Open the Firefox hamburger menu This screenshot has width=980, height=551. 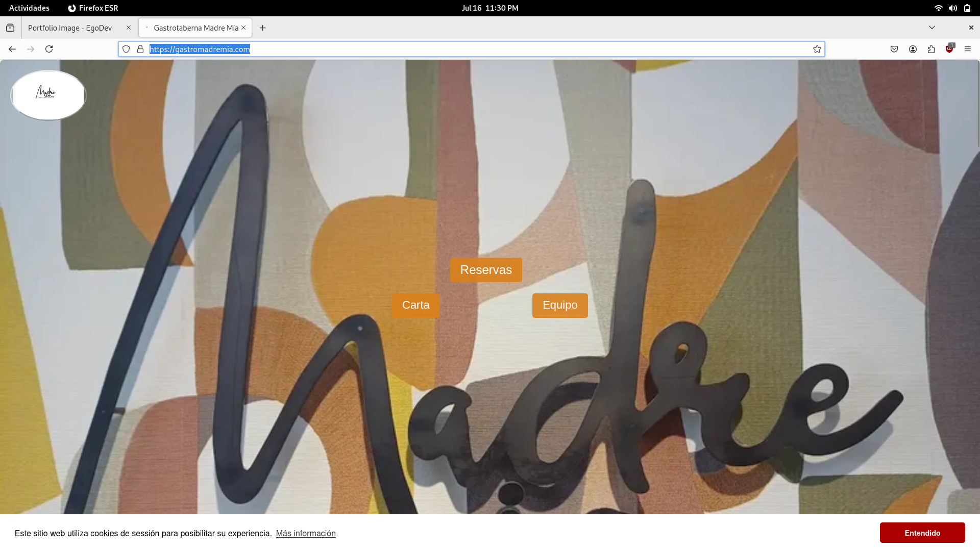pos(968,49)
